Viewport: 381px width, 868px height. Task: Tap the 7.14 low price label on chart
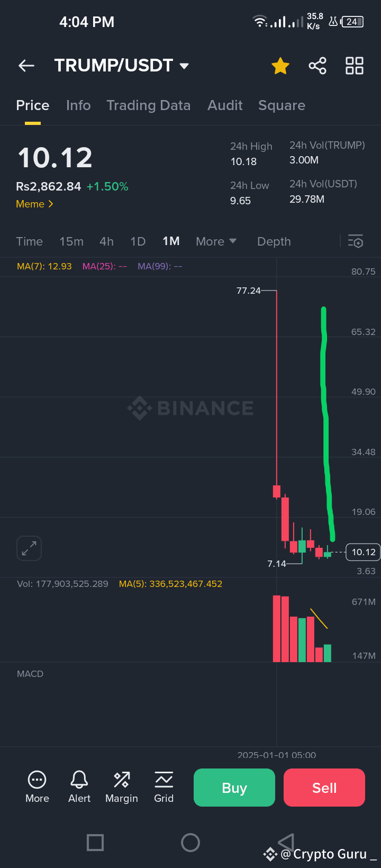[277, 564]
